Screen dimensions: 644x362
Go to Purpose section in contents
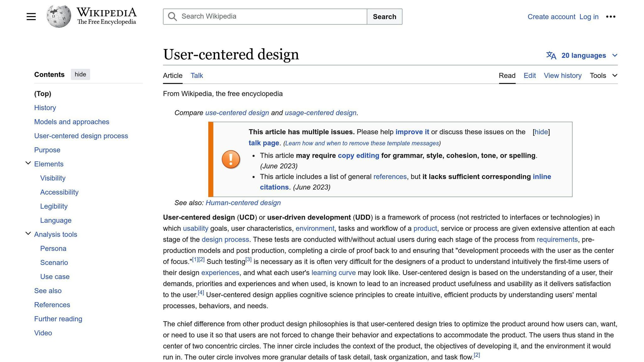(x=47, y=150)
